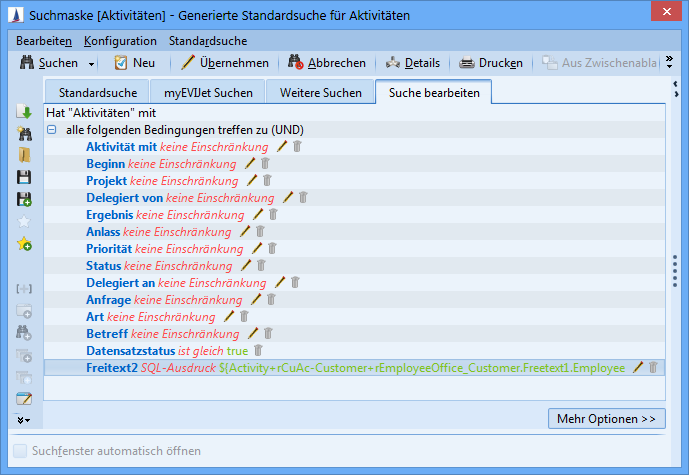Remove Datensatzstatus condition with trash icon
Screen dimensions: 689x475
(x=259, y=351)
